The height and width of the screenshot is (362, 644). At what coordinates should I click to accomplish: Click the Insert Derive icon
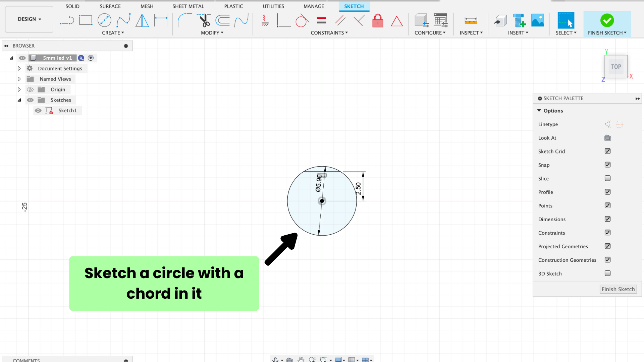click(500, 20)
